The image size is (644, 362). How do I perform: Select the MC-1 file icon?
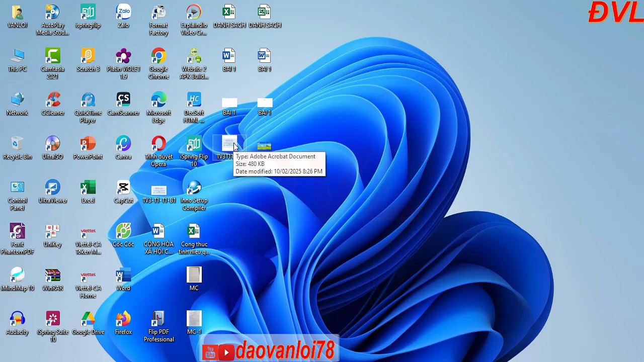[x=194, y=318]
